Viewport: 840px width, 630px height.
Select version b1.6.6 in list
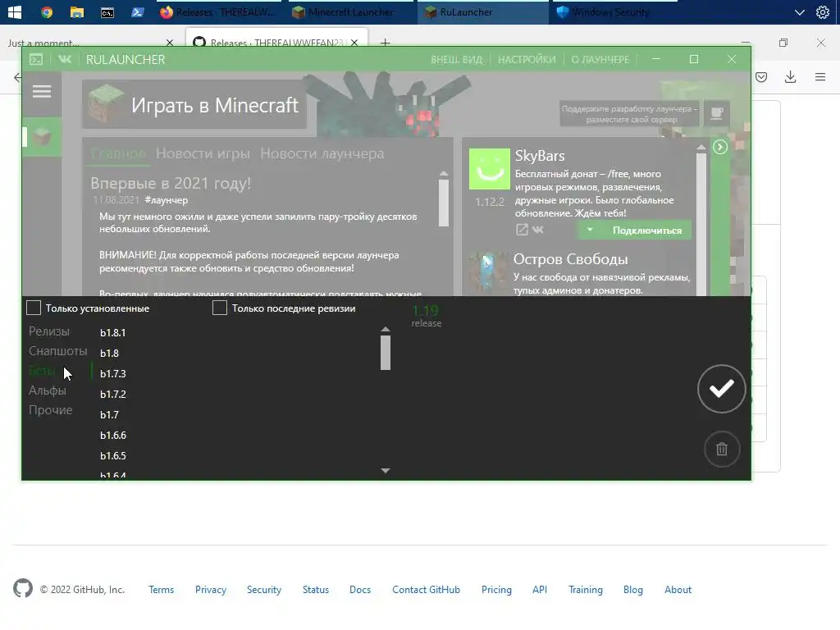pos(112,435)
